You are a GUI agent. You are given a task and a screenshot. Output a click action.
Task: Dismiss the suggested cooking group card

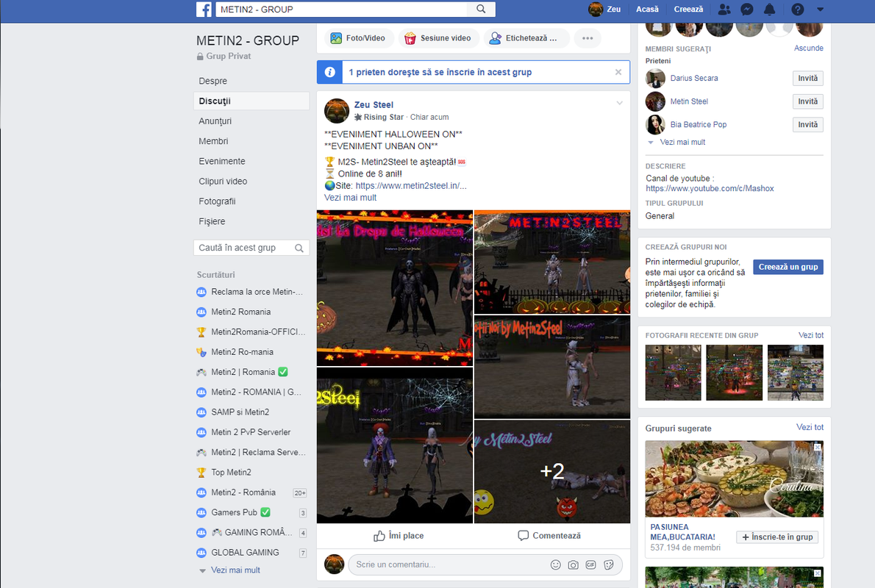coord(818,447)
